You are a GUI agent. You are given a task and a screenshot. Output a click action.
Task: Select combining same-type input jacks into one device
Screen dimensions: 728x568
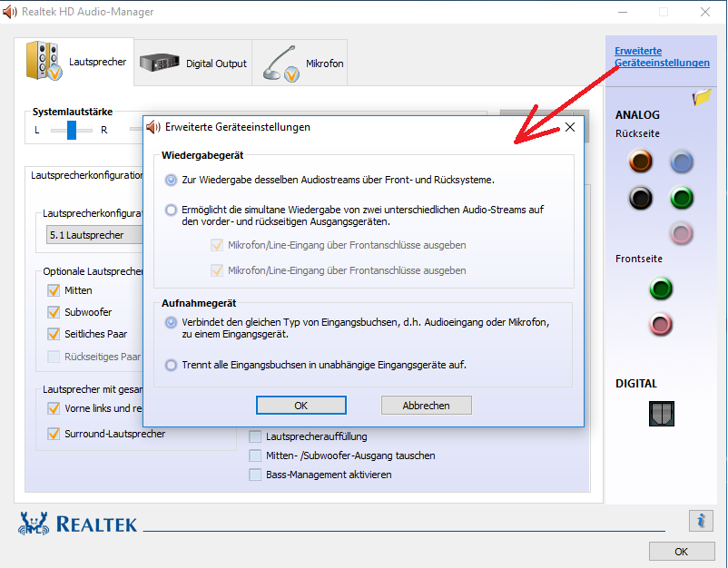tap(171, 322)
